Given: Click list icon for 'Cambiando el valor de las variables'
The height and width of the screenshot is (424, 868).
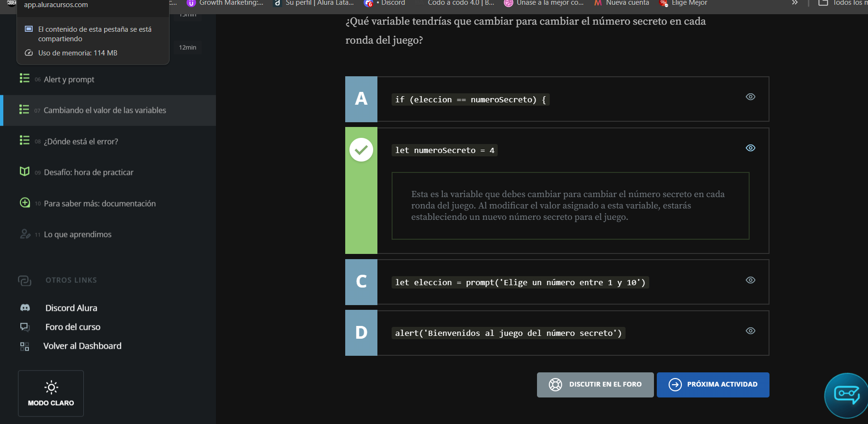Looking at the screenshot, I should pyautogui.click(x=24, y=109).
